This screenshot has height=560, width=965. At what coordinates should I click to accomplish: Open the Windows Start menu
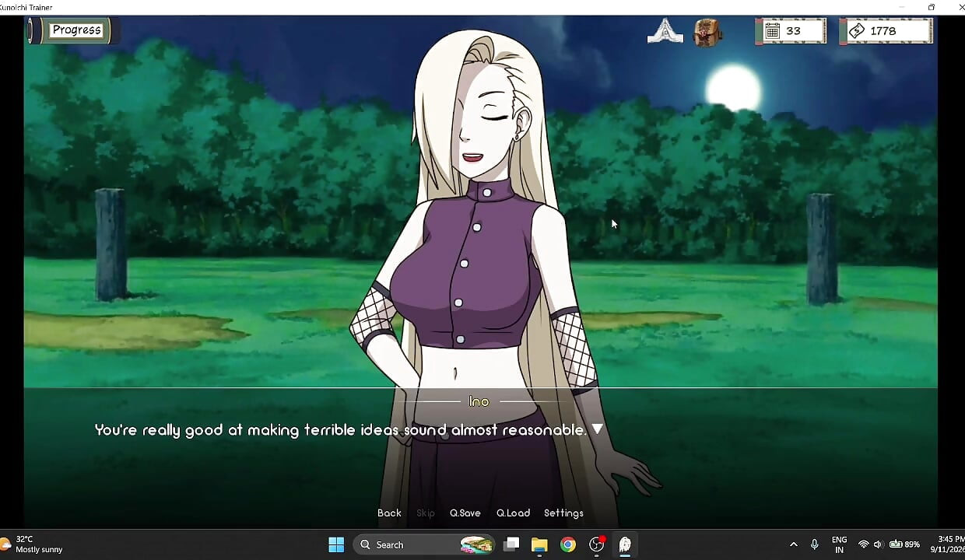(336, 544)
